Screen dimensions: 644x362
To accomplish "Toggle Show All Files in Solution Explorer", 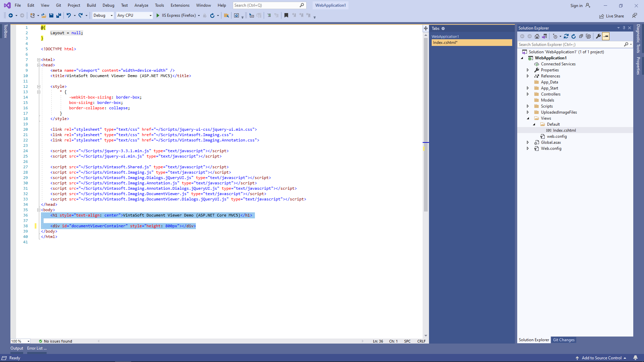I will [x=588, y=36].
